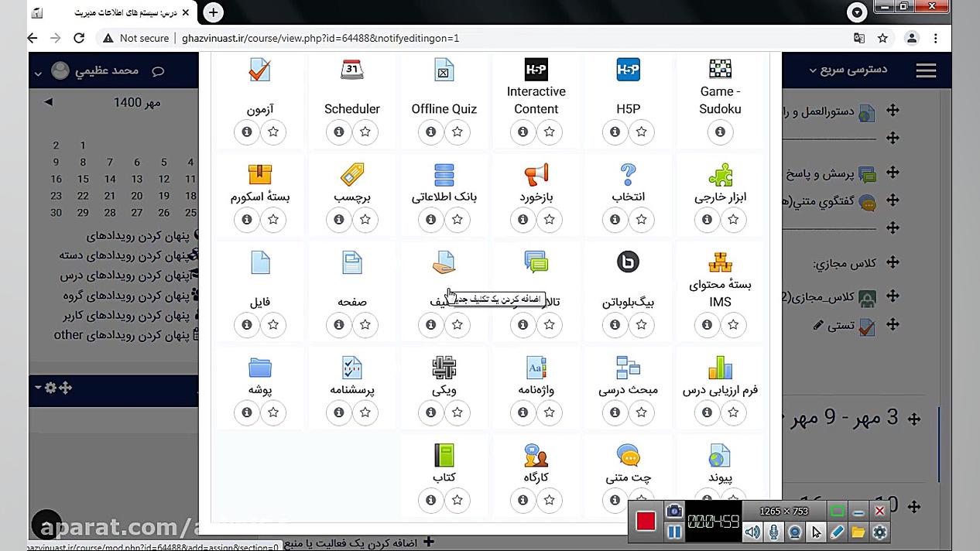Reload the page in Chrome
Screen dimensions: 980x551
79,38
